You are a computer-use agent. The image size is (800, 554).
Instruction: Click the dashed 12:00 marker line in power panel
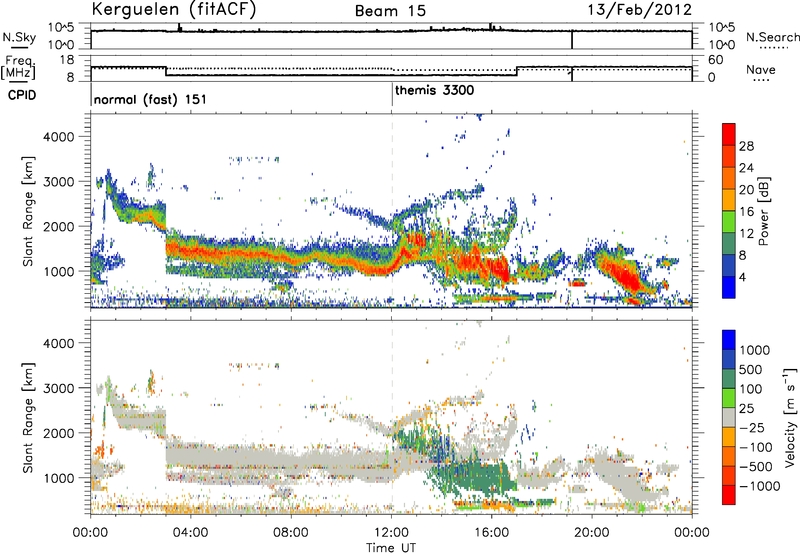pyautogui.click(x=392, y=210)
